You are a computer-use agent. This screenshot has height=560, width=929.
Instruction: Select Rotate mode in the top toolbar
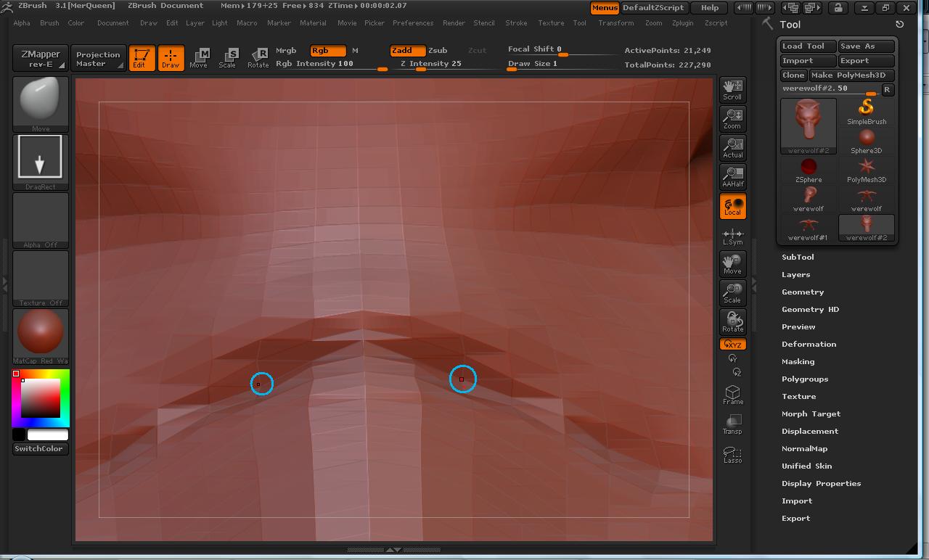click(258, 58)
